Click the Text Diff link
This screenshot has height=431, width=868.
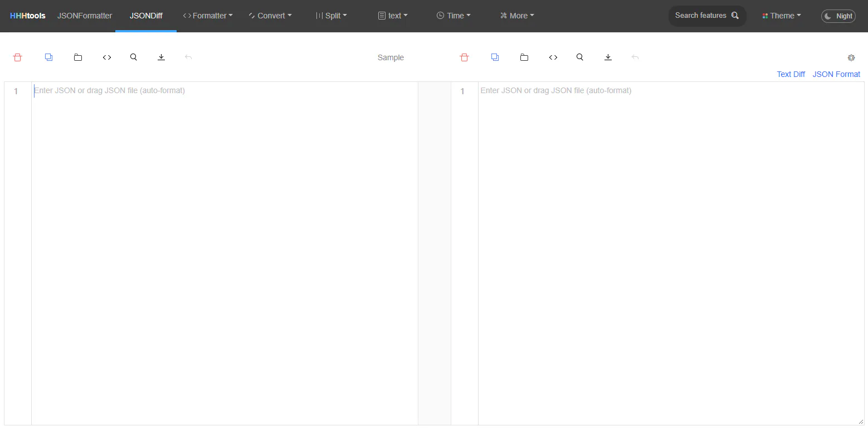click(791, 74)
